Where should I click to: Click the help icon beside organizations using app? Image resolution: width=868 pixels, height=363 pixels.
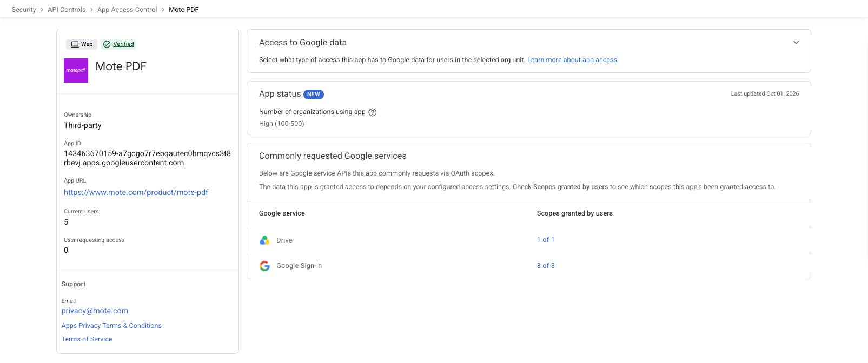click(373, 112)
